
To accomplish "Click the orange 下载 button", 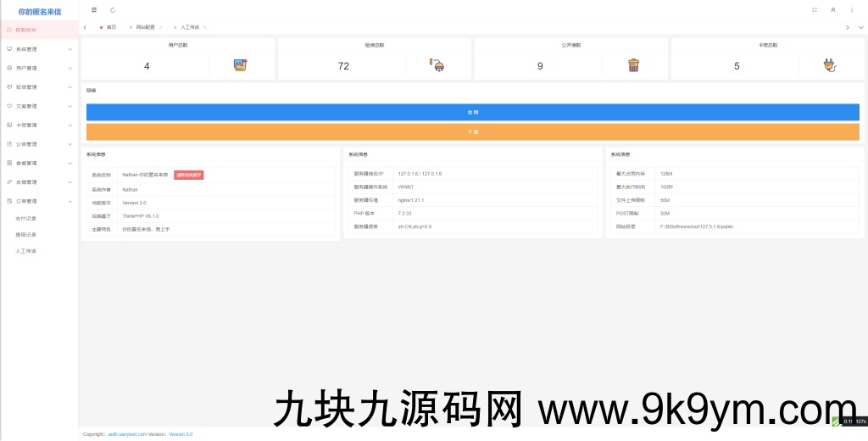I will click(x=473, y=131).
